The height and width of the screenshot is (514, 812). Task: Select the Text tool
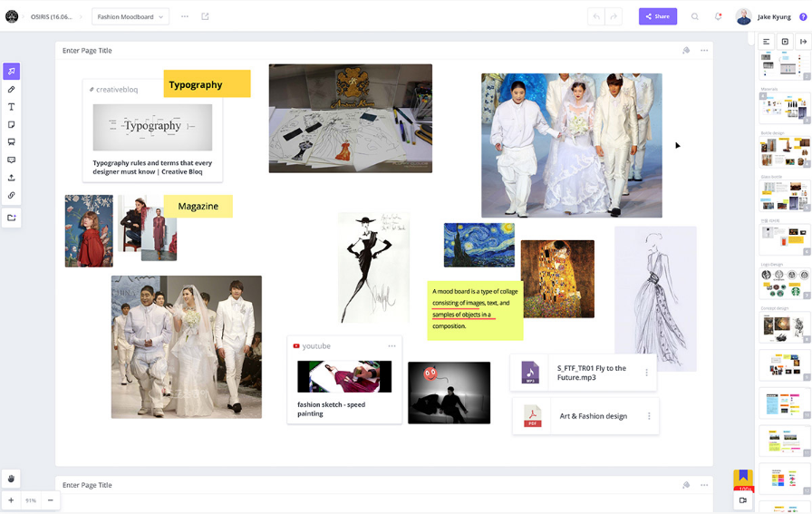coord(12,107)
